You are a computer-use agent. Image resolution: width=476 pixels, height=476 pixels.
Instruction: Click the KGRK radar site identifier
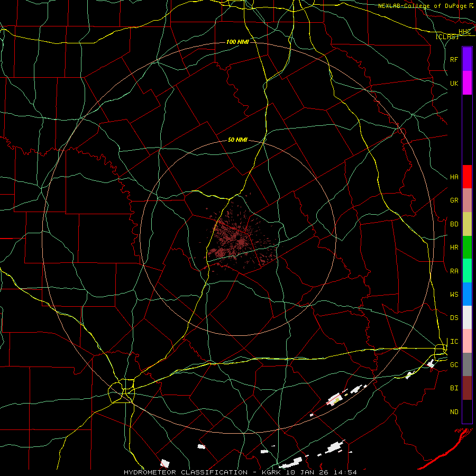point(272,472)
